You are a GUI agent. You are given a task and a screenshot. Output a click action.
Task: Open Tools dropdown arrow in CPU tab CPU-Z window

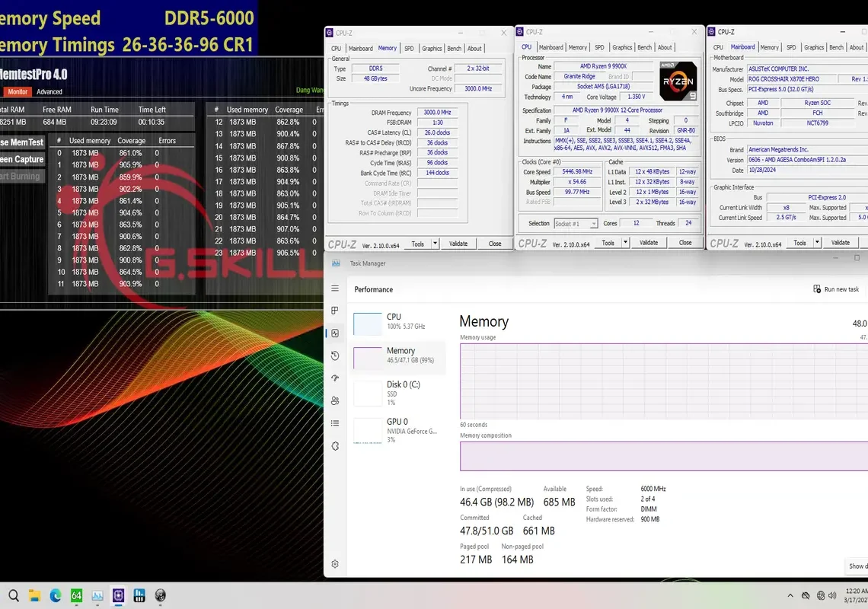coord(626,243)
